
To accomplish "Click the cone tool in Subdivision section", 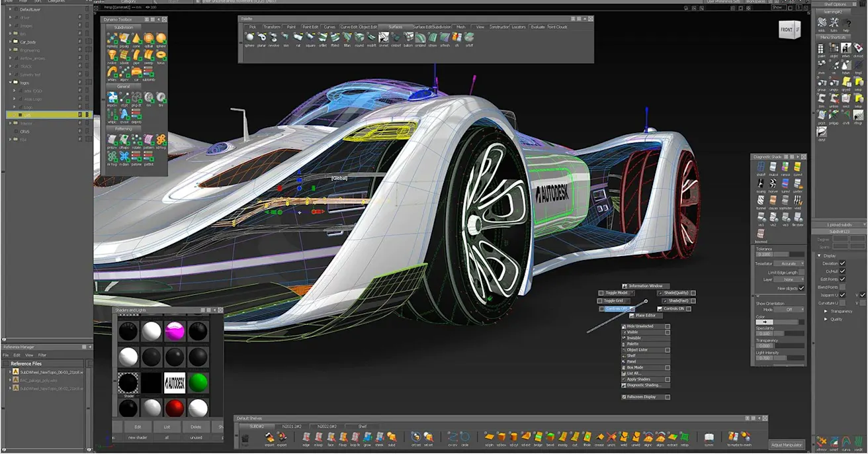I will (x=136, y=38).
